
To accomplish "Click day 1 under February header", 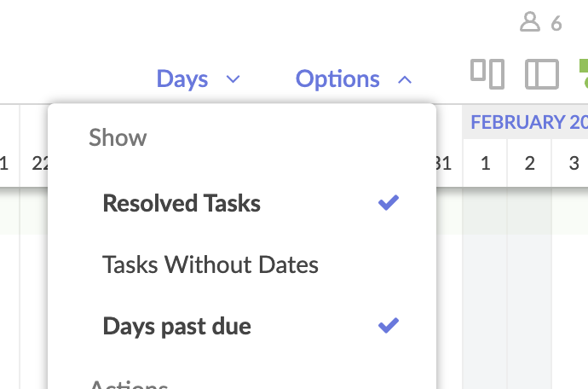I will (x=485, y=163).
